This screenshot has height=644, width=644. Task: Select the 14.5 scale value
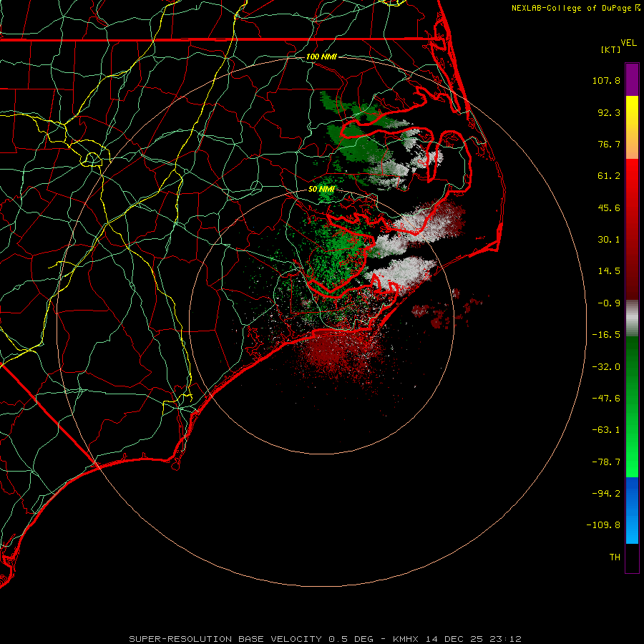click(x=609, y=271)
